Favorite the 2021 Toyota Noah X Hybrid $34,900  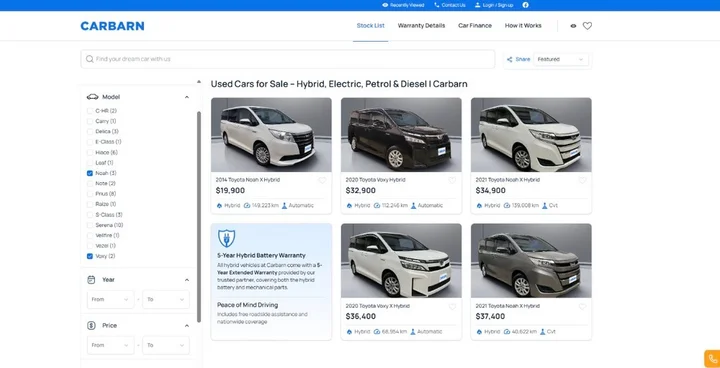click(582, 181)
